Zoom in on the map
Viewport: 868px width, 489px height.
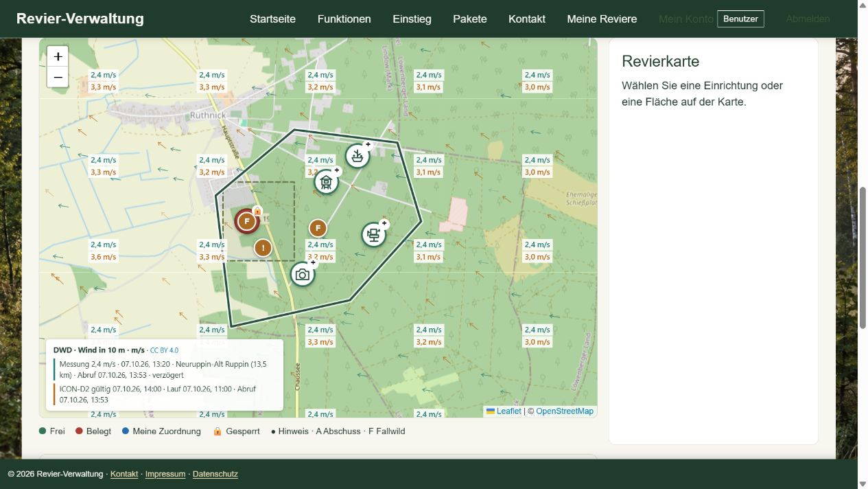pos(58,57)
